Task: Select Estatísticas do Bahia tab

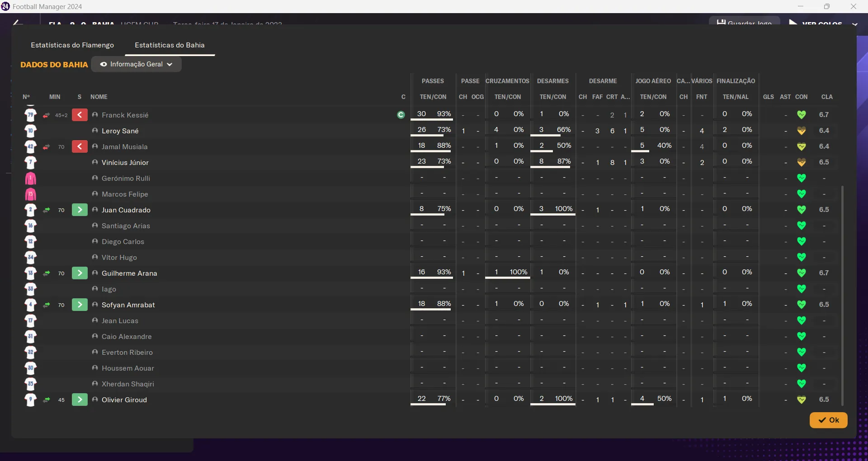Action: click(x=170, y=45)
